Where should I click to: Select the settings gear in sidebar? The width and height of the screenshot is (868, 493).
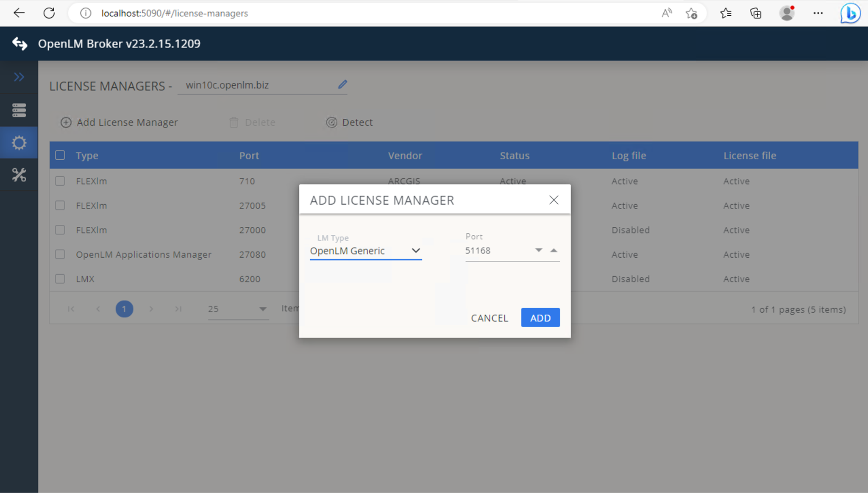tap(19, 143)
